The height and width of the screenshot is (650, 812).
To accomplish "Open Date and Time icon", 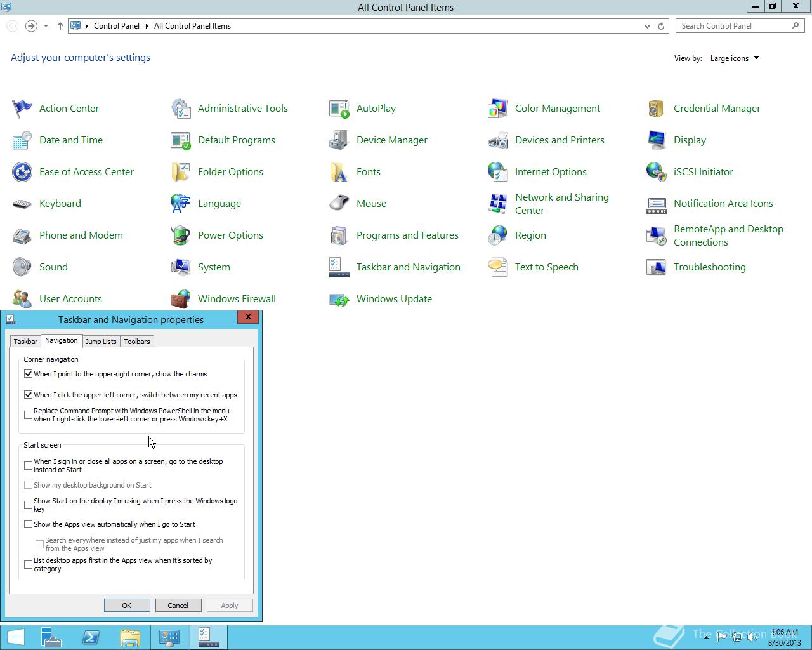I will click(x=22, y=140).
